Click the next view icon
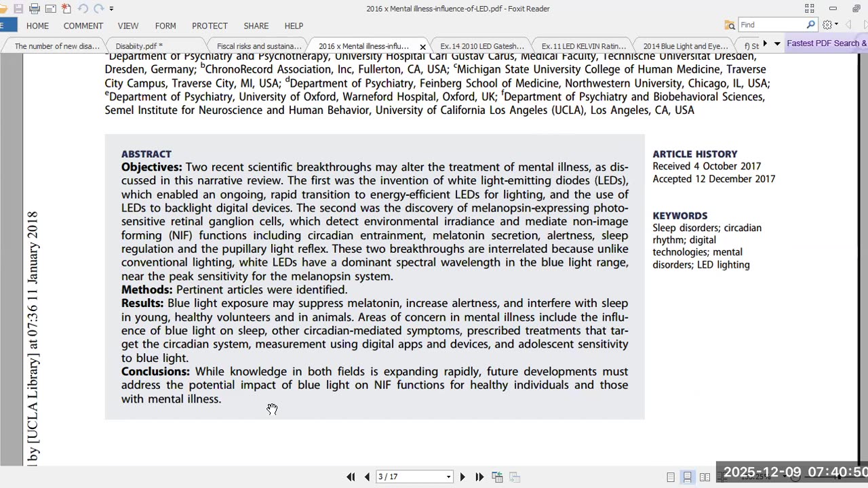The width and height of the screenshot is (868, 488). 515,477
